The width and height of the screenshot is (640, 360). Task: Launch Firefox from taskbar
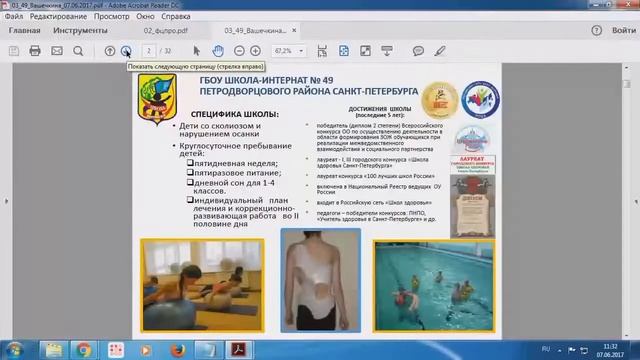click(x=178, y=350)
